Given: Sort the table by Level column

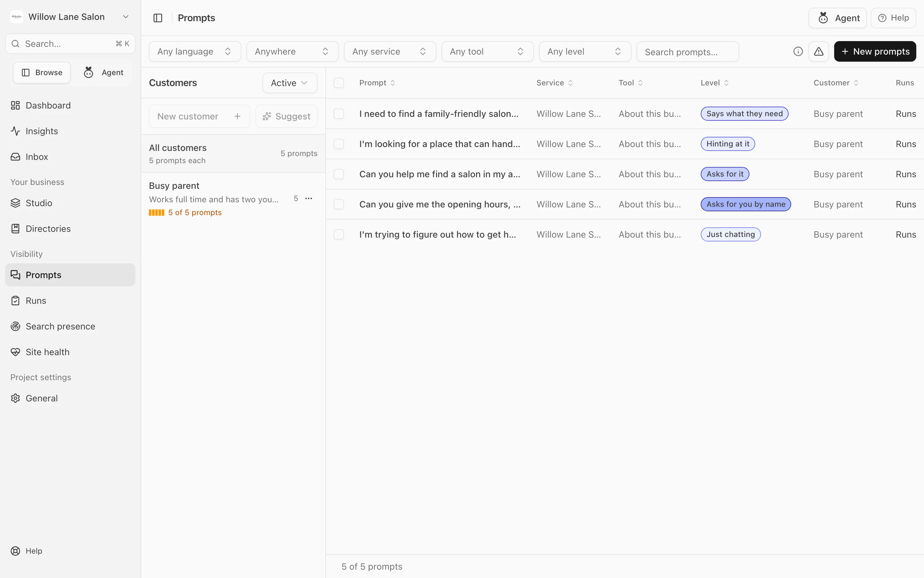Looking at the screenshot, I should coord(714,83).
